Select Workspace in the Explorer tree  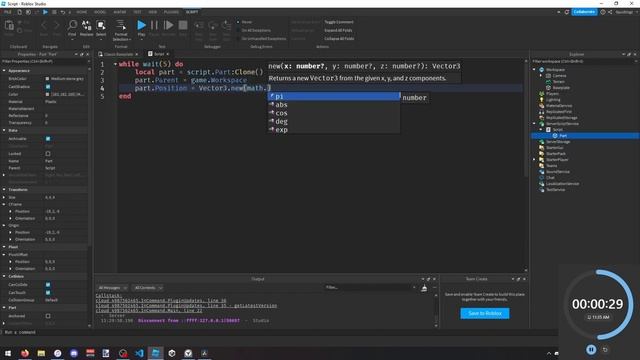pos(556,70)
